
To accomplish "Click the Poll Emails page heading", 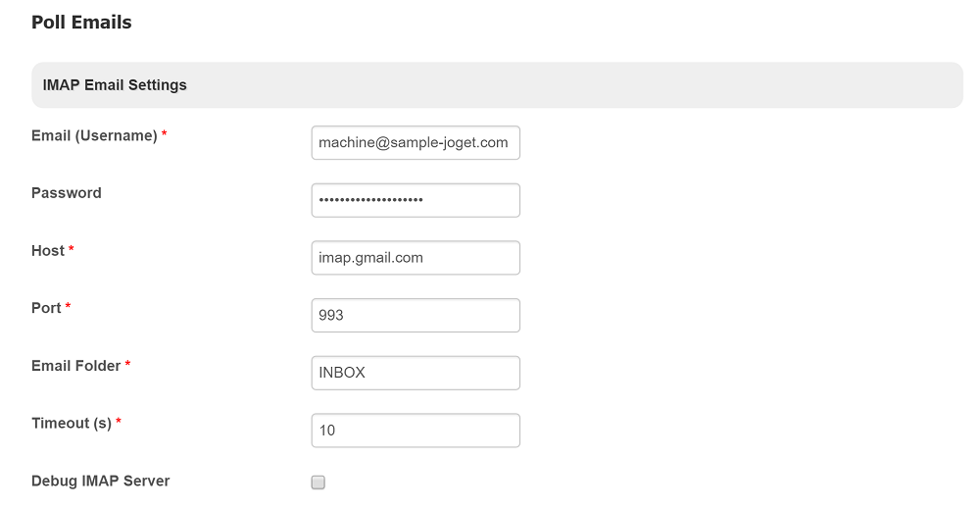I will coord(81,23).
